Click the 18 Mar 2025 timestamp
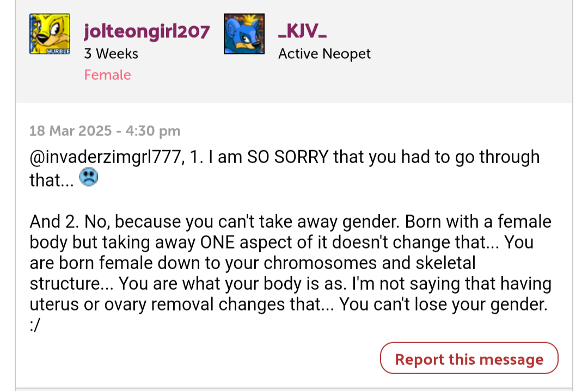This screenshot has height=391, width=588. 105,131
